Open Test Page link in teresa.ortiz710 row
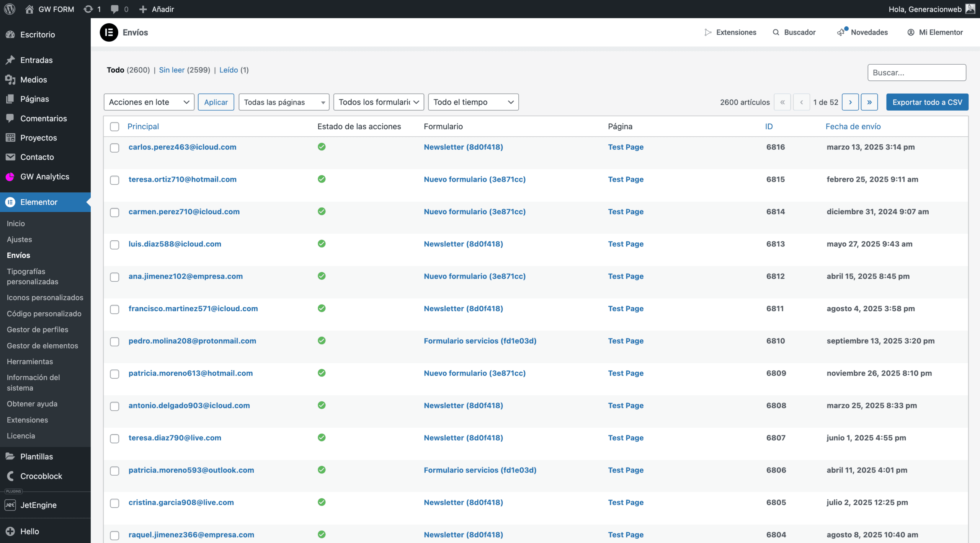This screenshot has width=980, height=543. click(626, 179)
